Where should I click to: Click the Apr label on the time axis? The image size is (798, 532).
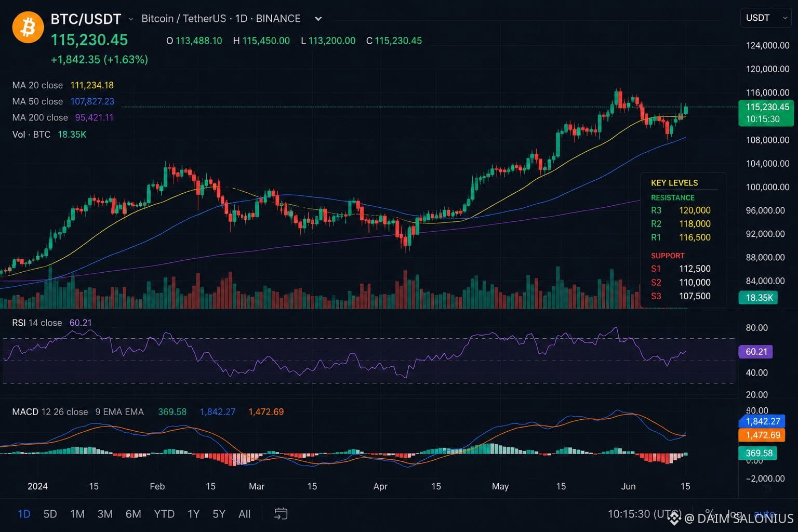coord(380,486)
